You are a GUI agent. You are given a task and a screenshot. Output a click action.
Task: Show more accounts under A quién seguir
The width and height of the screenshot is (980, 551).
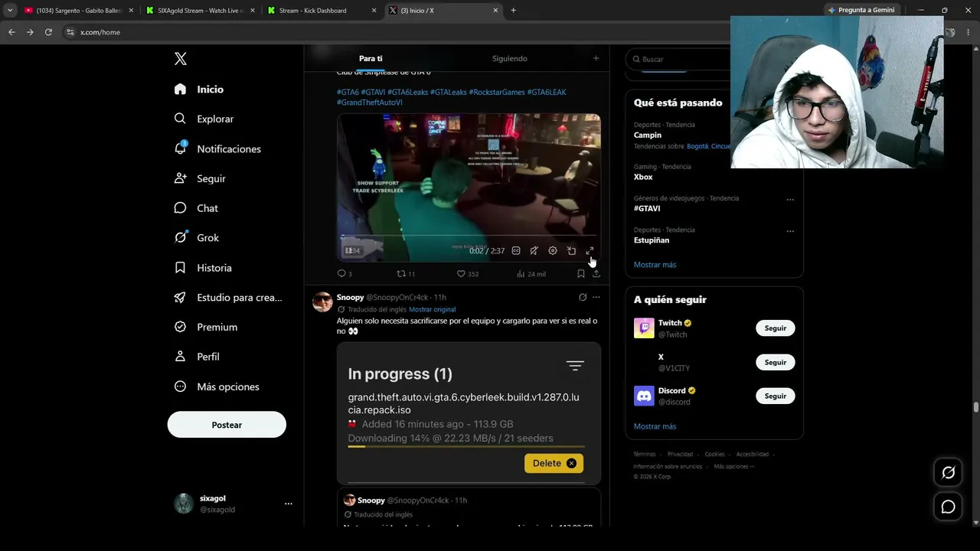tap(655, 426)
